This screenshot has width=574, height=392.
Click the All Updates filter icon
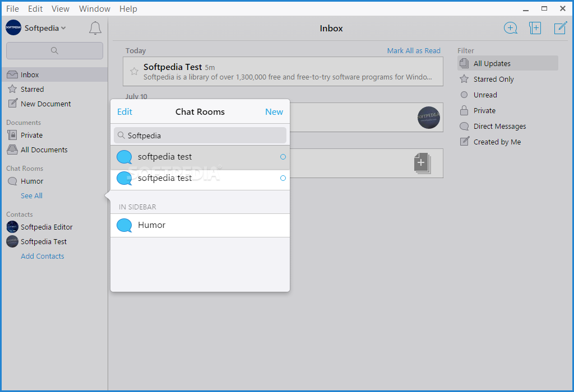click(464, 63)
